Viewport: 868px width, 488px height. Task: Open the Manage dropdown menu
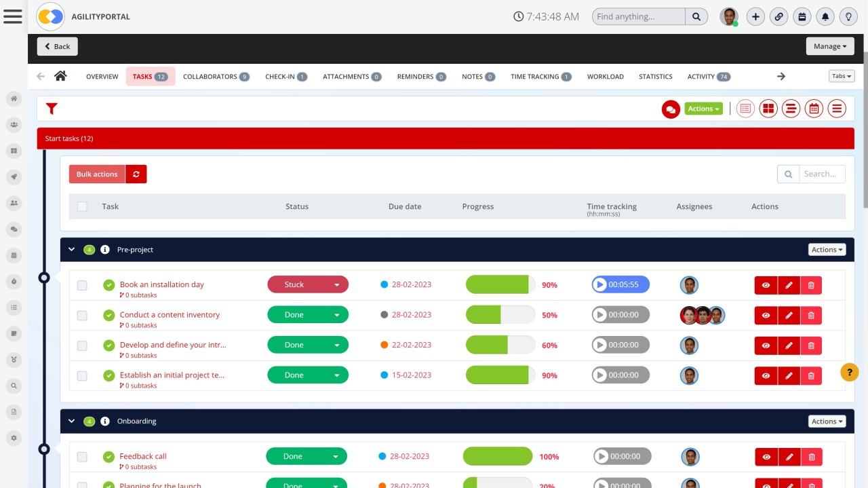829,46
